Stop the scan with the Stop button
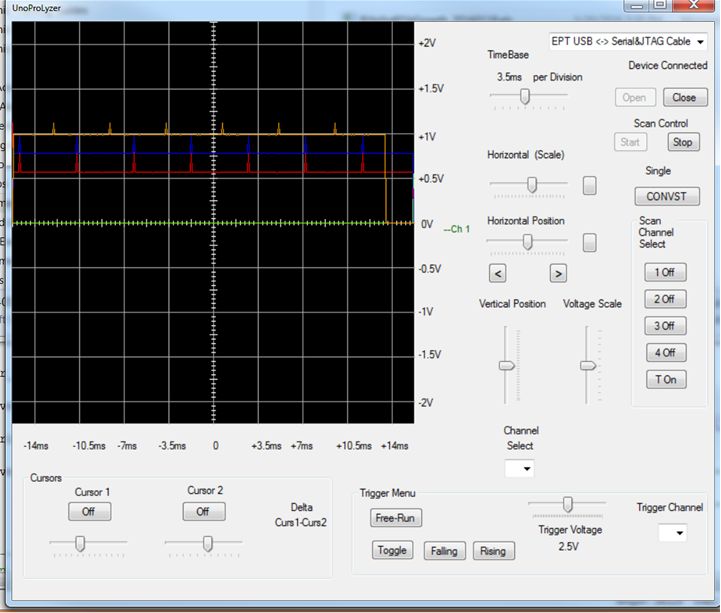This screenshot has width=721, height=613. [683, 142]
